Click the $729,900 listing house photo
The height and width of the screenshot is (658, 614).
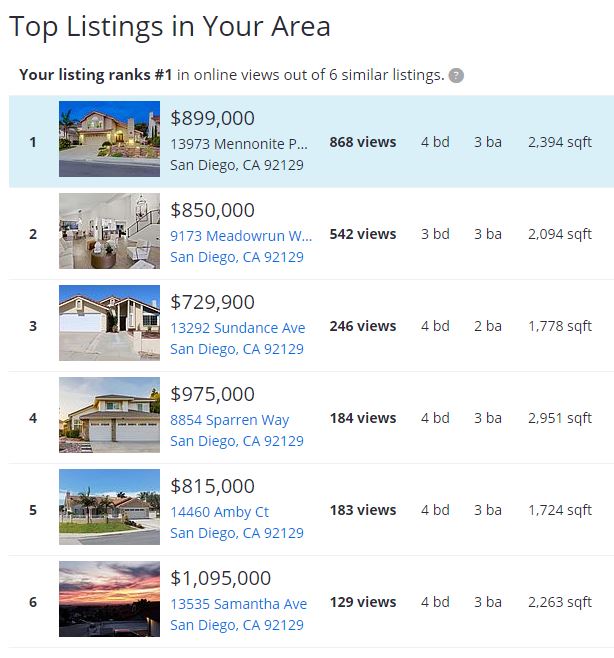tap(110, 323)
